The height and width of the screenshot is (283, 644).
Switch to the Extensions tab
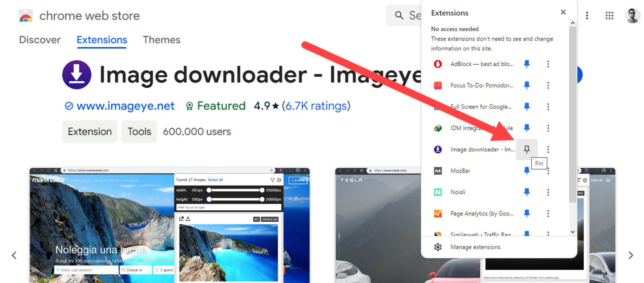(102, 40)
